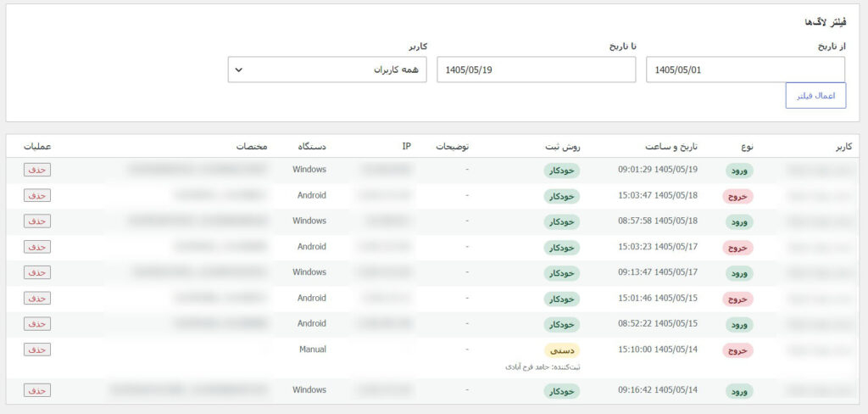Click timestamp 15:10:00 1405/05/14

pos(658,350)
